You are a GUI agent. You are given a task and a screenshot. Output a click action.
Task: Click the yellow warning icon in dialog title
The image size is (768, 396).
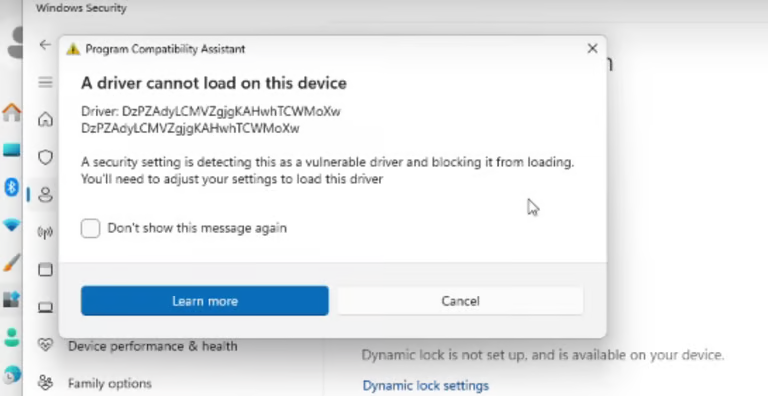(x=73, y=49)
